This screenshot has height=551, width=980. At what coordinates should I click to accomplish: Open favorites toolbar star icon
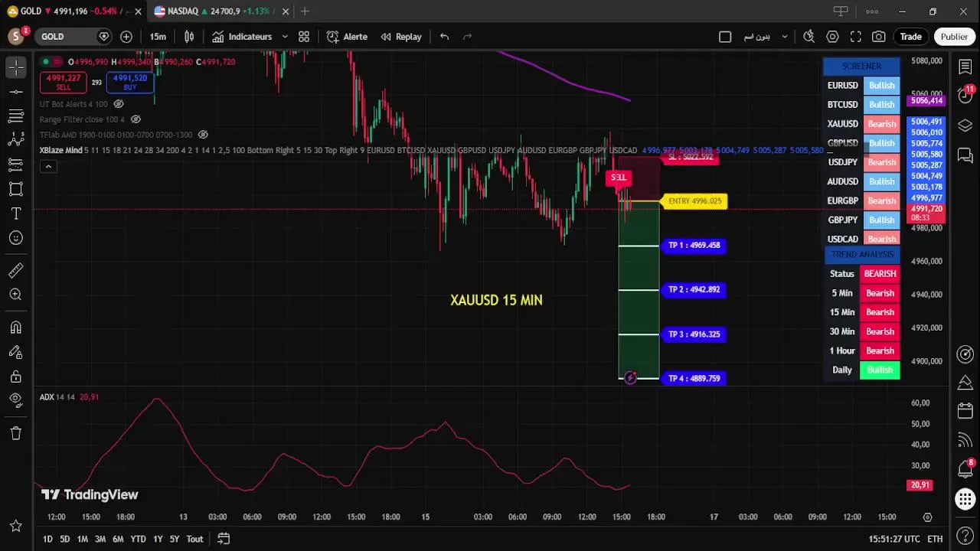[x=15, y=526]
